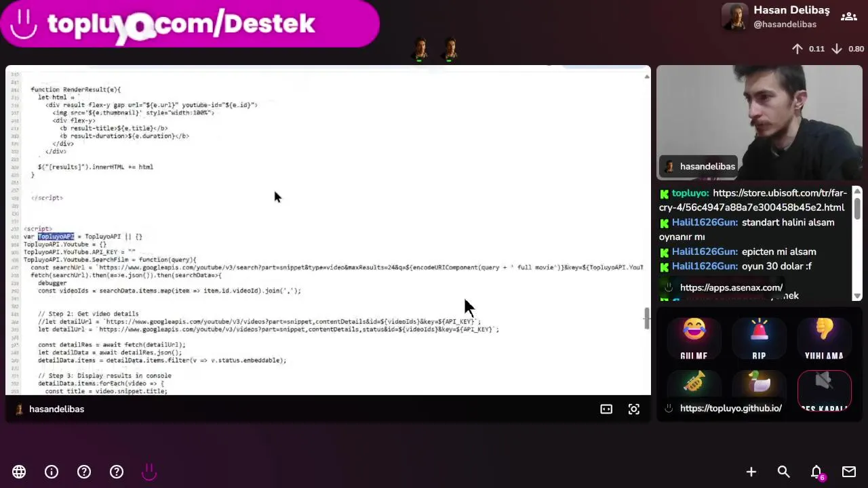This screenshot has width=868, height=488.
Task: Click the topluyo username in chat
Action: (x=690, y=193)
